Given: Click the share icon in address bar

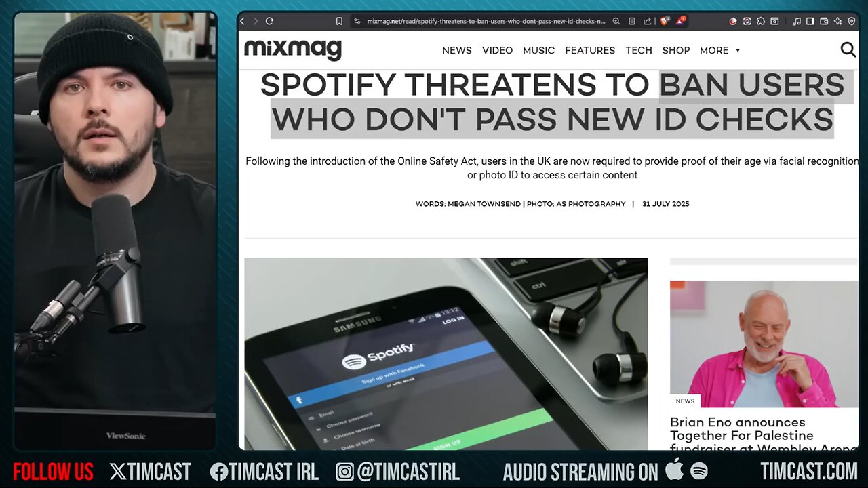Looking at the screenshot, I should [647, 21].
